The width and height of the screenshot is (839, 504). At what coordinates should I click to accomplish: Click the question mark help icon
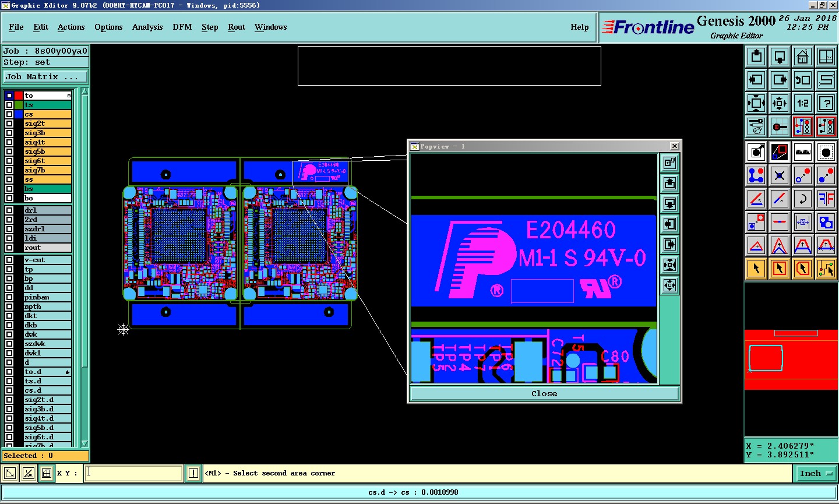click(x=826, y=103)
